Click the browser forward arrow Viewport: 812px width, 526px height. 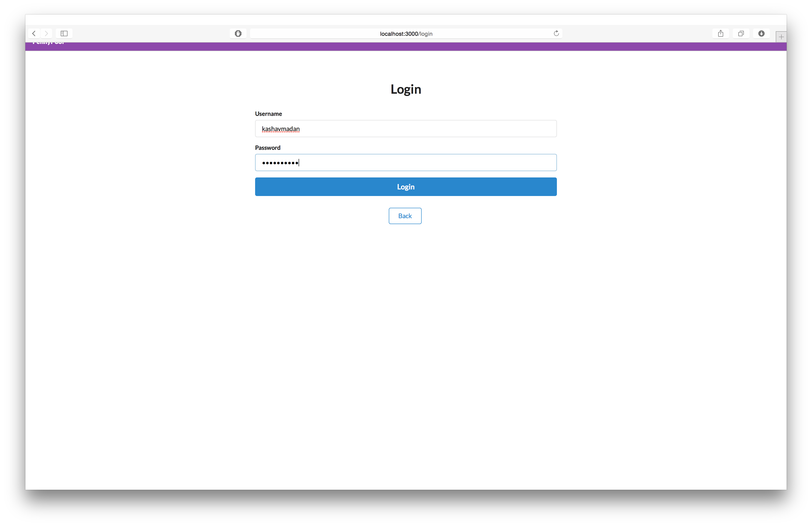46,33
